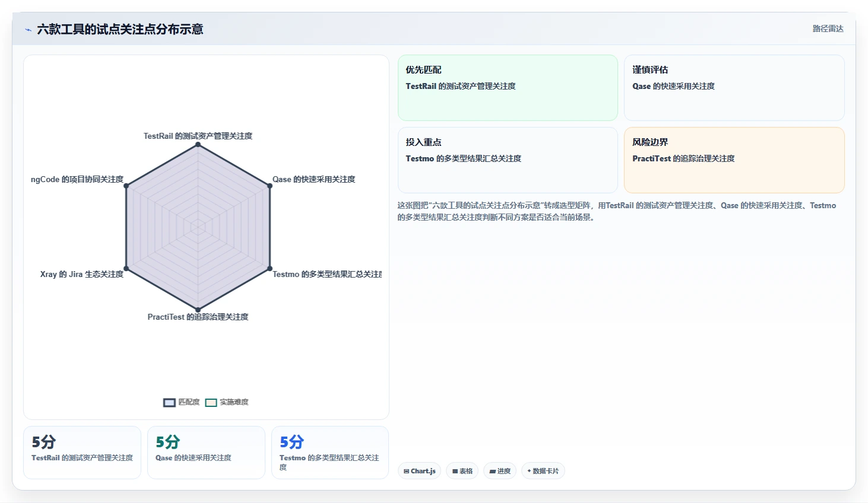Viewport: 868px width, 503px height.
Task: Click the 路径雷达 label in header
Action: (828, 28)
